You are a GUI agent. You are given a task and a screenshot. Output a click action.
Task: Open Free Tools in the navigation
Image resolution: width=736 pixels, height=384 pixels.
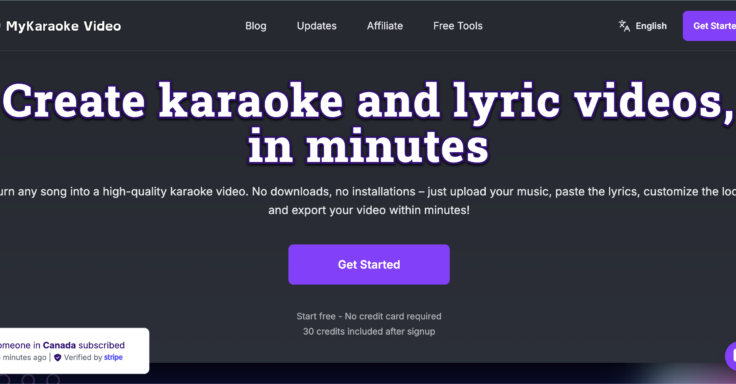(458, 26)
